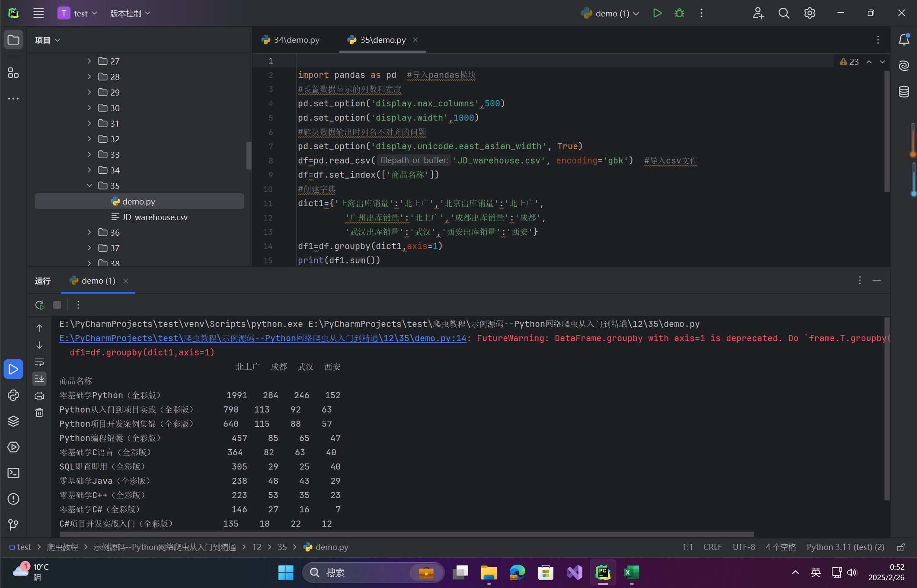The image size is (917, 588).
Task: Open Windows Start menu
Action: [286, 572]
